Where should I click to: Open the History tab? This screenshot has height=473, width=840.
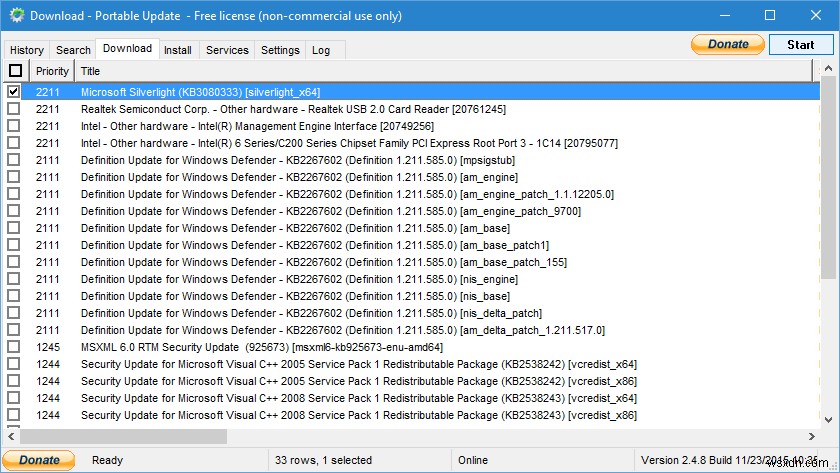click(x=27, y=50)
